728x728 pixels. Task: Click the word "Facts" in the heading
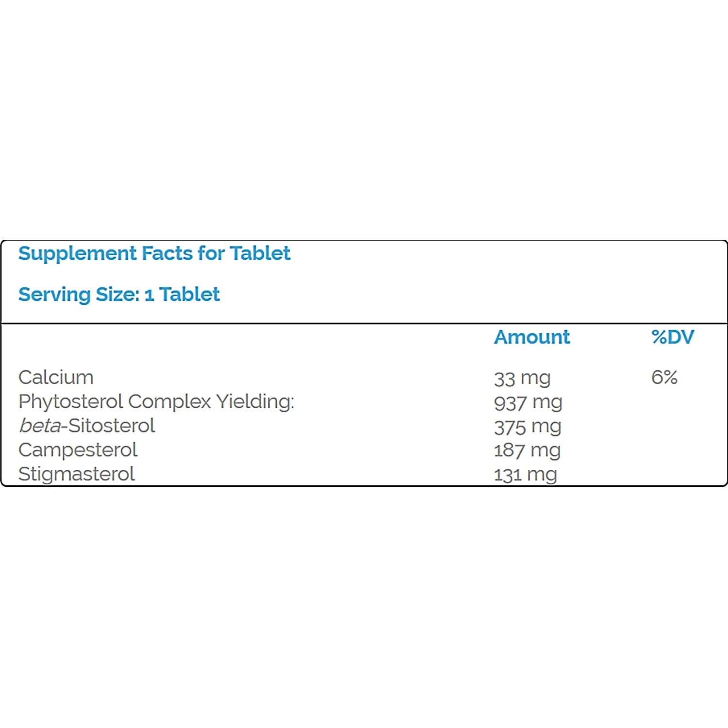(167, 254)
